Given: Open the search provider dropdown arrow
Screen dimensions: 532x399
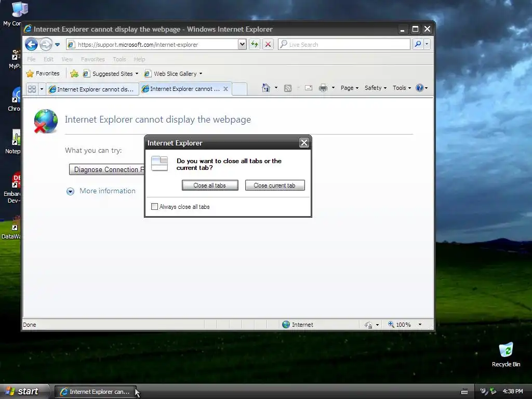Looking at the screenshot, I should (427, 45).
